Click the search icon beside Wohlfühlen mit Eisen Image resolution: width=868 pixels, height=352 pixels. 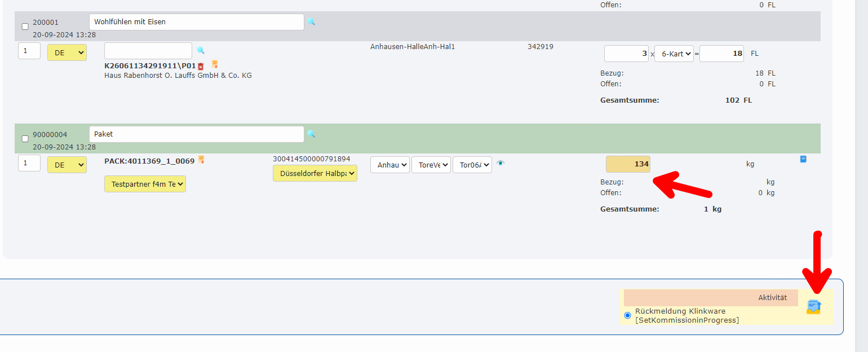311,22
